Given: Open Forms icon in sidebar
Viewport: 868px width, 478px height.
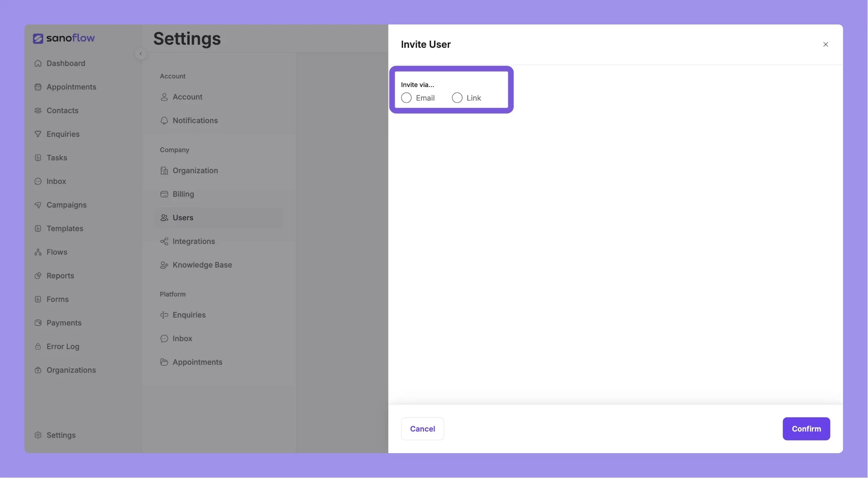Looking at the screenshot, I should tap(38, 299).
